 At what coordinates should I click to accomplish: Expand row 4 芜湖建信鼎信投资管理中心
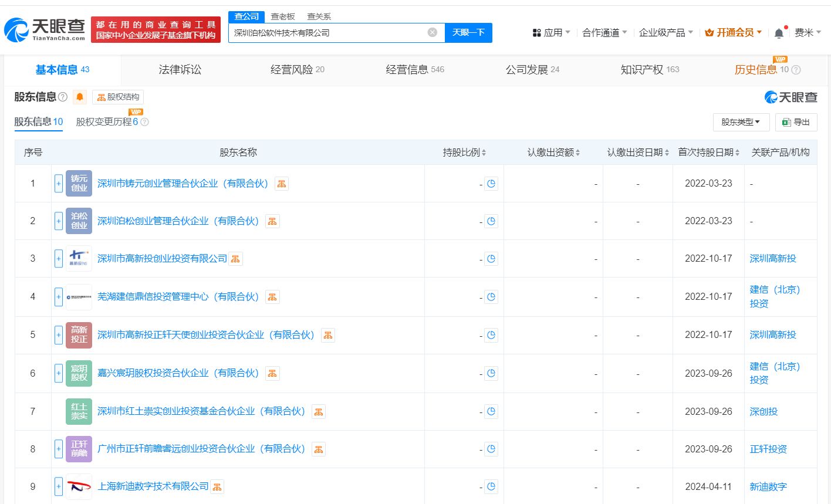(x=59, y=297)
